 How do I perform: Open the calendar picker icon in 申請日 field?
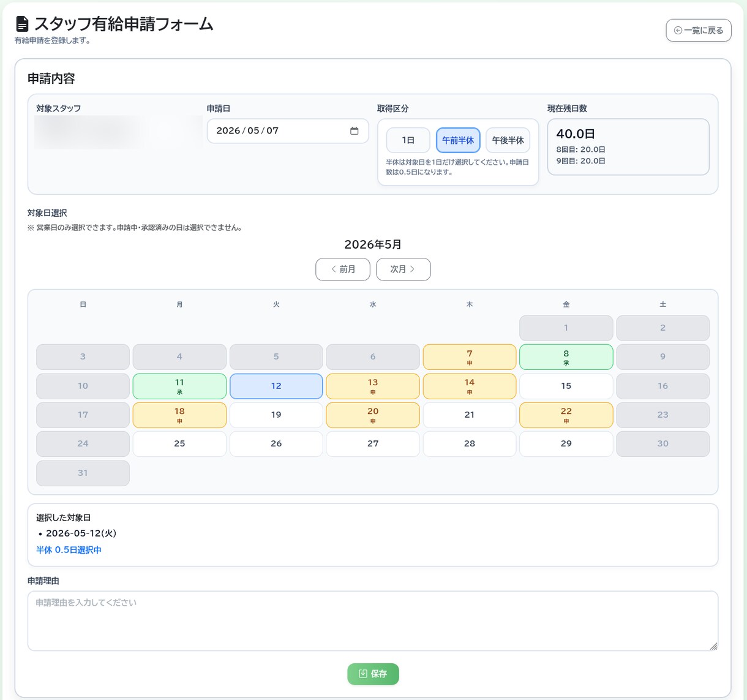point(354,130)
